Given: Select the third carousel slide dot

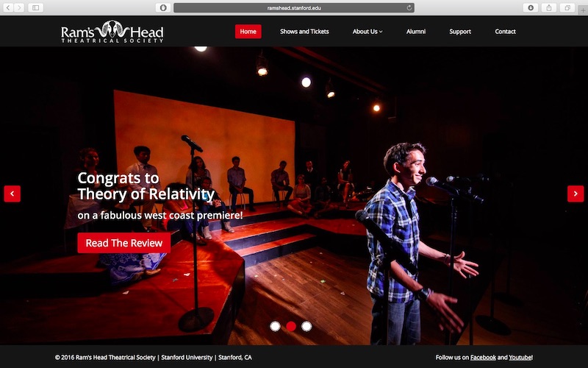Looking at the screenshot, I should [x=306, y=326].
